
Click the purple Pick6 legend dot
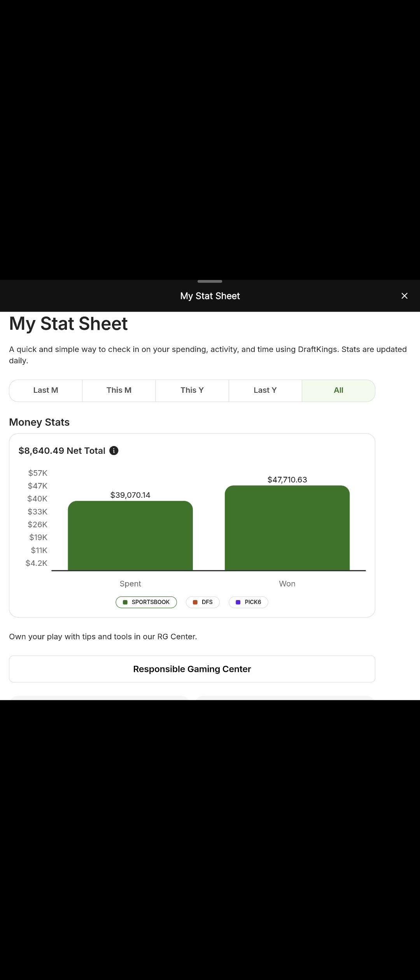238,602
